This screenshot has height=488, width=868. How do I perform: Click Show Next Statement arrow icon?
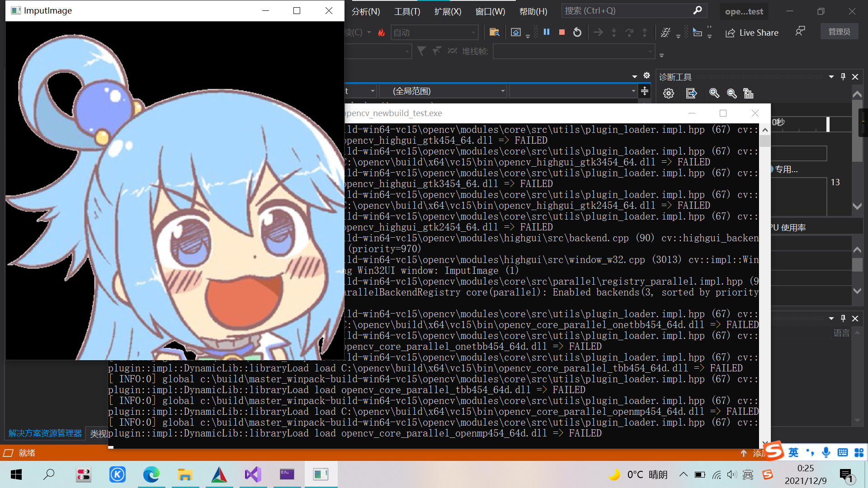598,32
